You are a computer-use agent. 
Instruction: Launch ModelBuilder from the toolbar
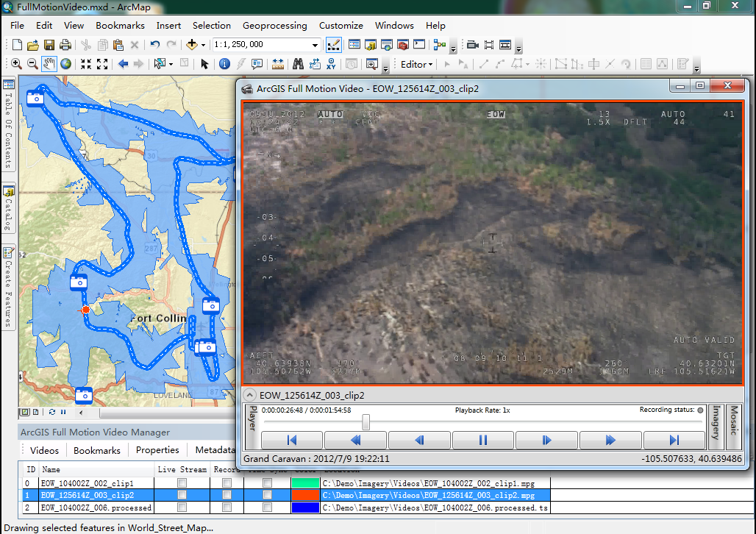pyautogui.click(x=439, y=45)
